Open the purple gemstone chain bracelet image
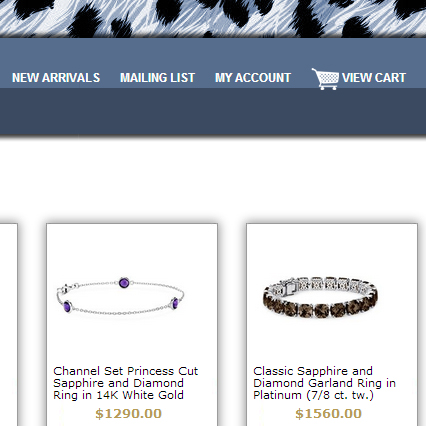426x426 pixels. point(120,296)
